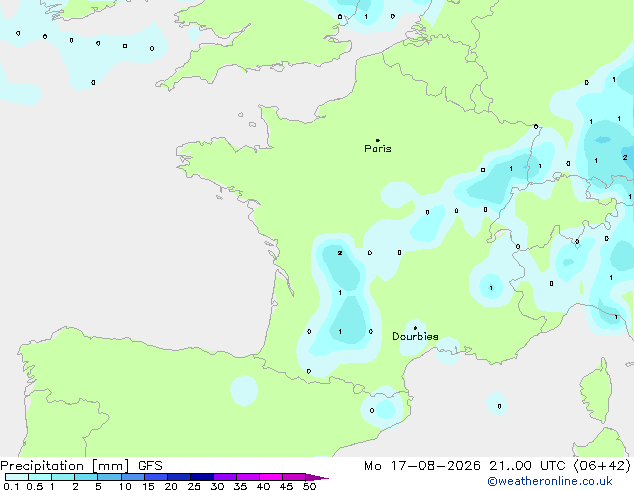Click the legend value '0.1'
Image resolution: width=634 pixels, height=490 pixels.
(x=11, y=486)
